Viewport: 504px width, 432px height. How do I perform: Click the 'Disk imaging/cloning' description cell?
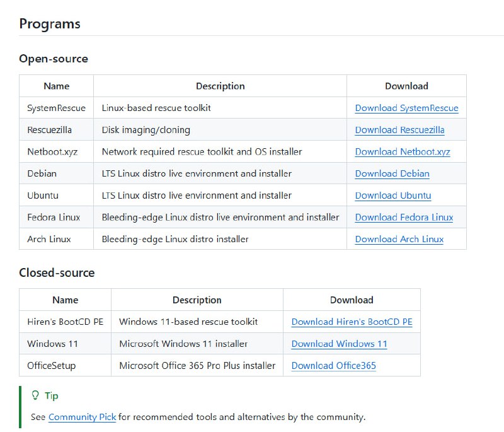(x=146, y=130)
